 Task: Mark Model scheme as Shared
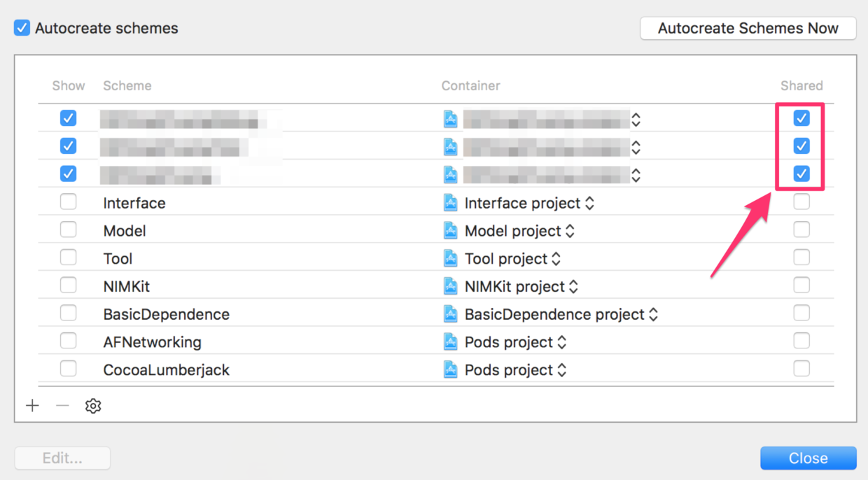[801, 230]
